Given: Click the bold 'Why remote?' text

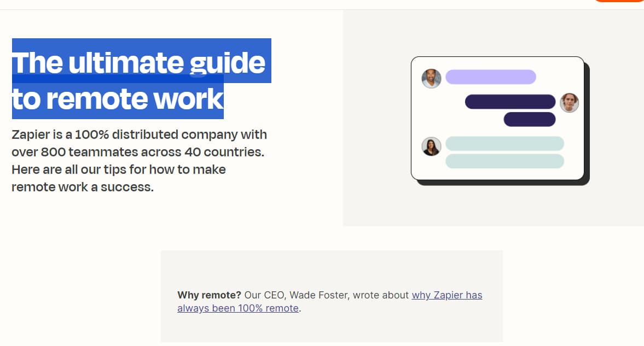Looking at the screenshot, I should click(209, 295).
